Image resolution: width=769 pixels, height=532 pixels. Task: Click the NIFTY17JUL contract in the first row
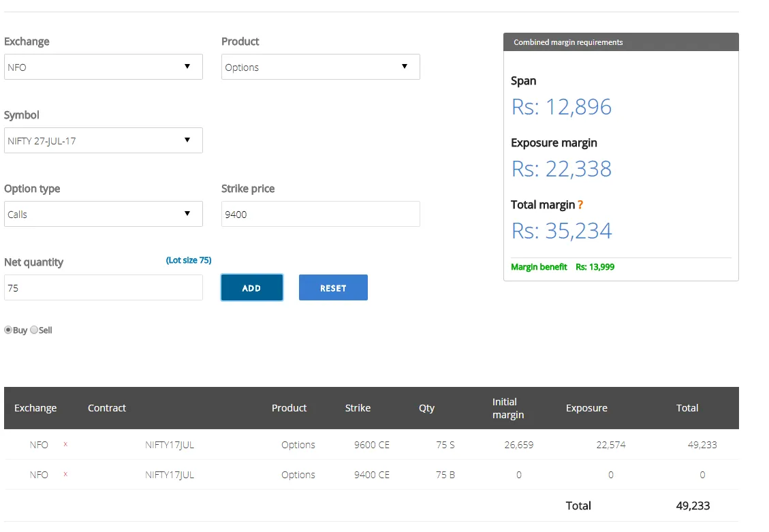point(168,444)
